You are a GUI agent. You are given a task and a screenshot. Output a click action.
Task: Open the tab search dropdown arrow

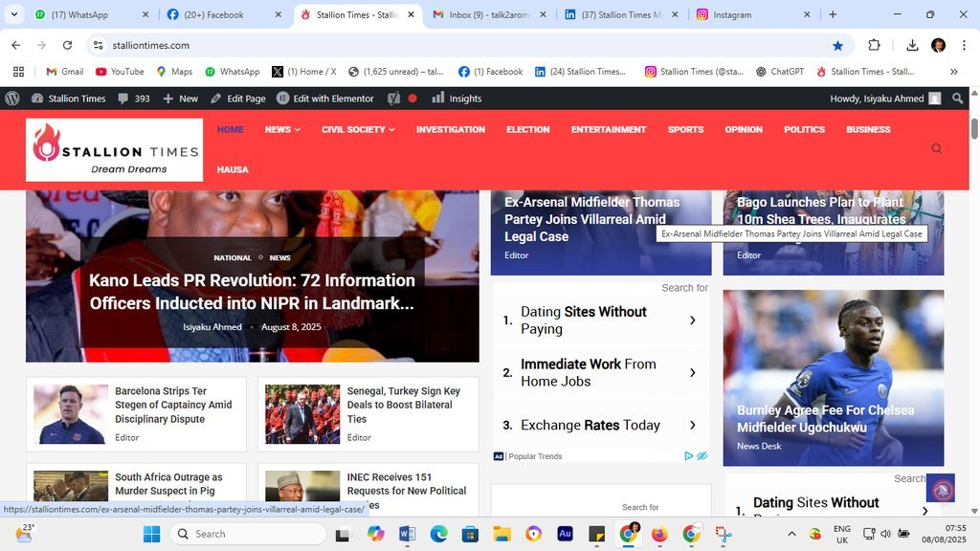[x=13, y=14]
